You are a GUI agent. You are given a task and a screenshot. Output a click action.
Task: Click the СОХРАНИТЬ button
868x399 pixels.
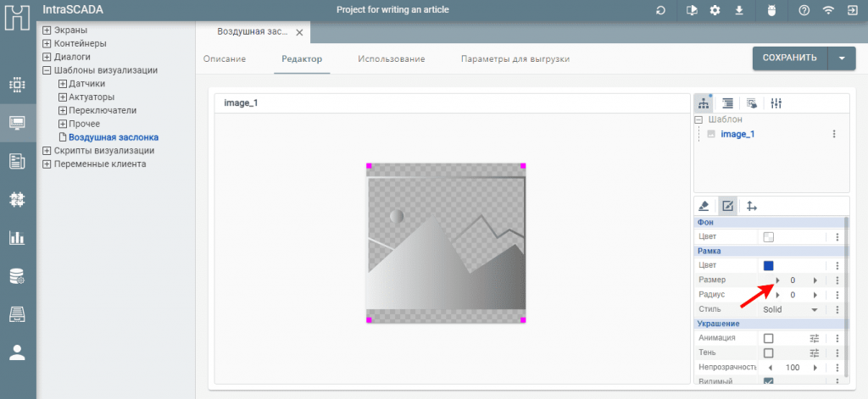pyautogui.click(x=790, y=58)
